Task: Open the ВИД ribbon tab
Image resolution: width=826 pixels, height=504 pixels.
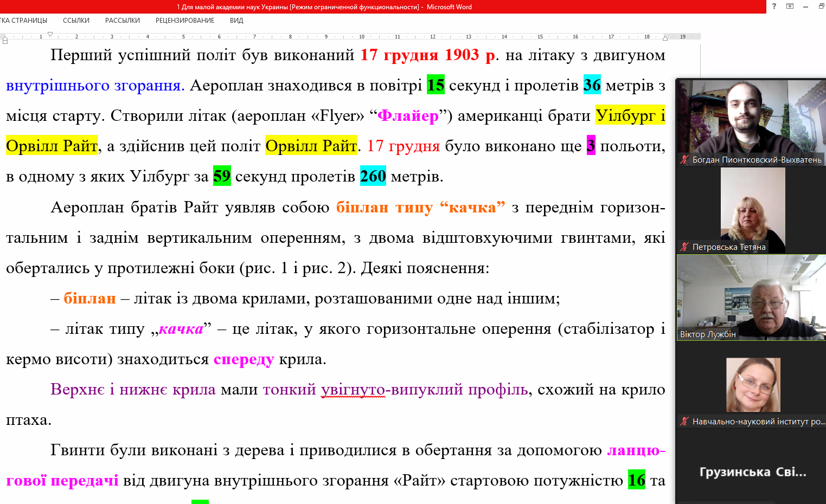Action: 236,21
